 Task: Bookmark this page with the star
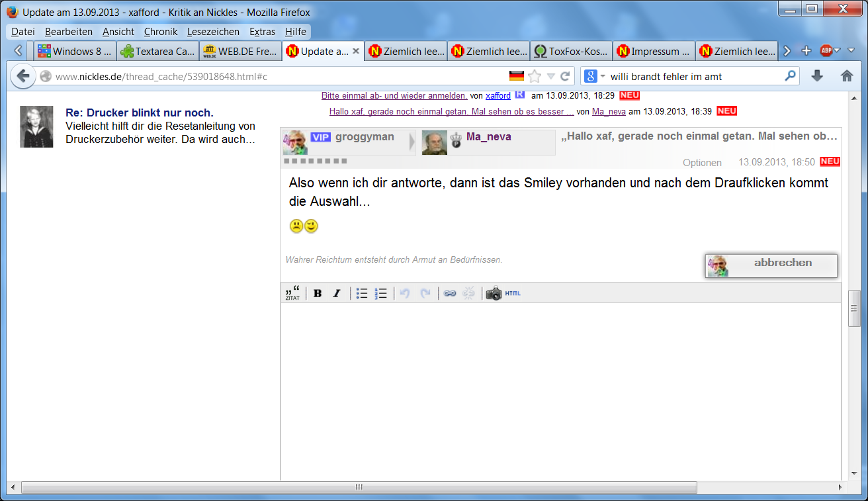coord(535,76)
